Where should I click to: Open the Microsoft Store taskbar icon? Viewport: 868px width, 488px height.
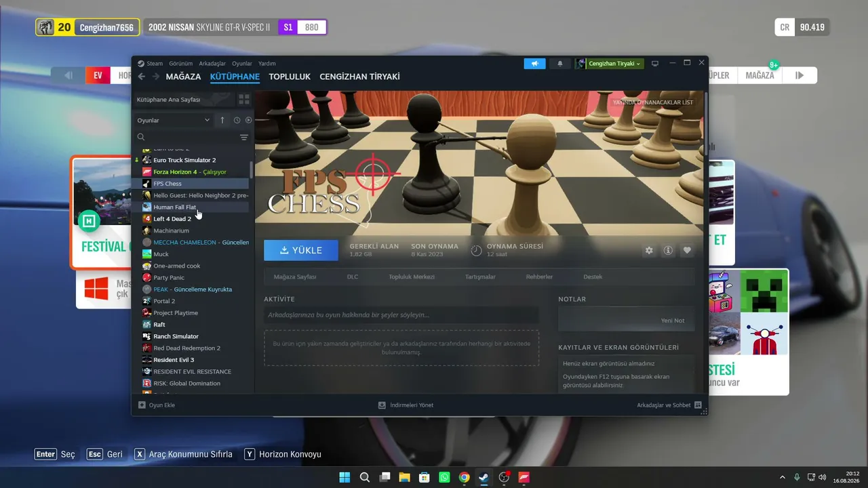(x=425, y=477)
